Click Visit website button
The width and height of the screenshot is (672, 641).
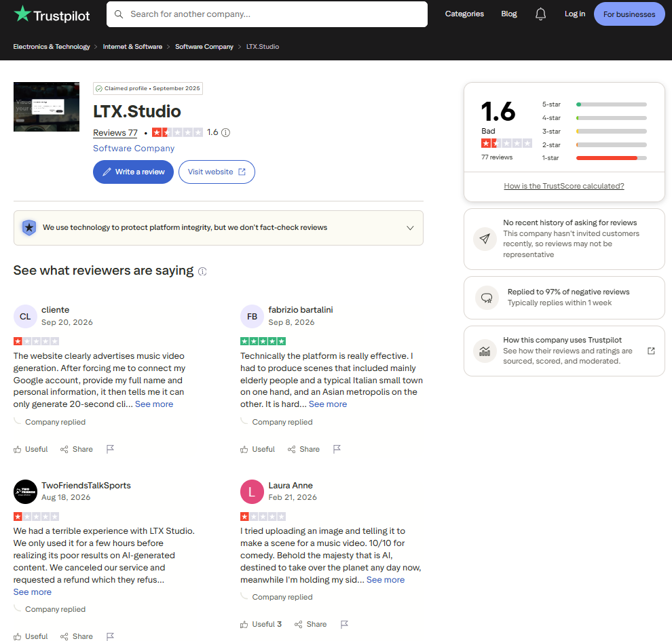[x=217, y=172]
